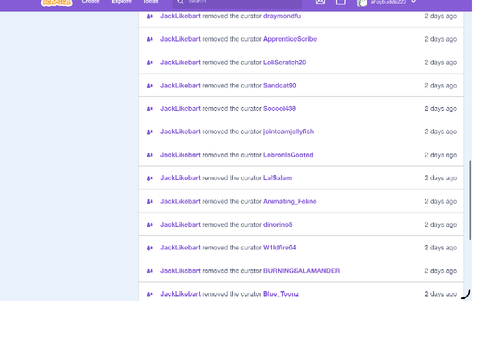Open curator profile BURNINGSALAMANDER

click(301, 271)
